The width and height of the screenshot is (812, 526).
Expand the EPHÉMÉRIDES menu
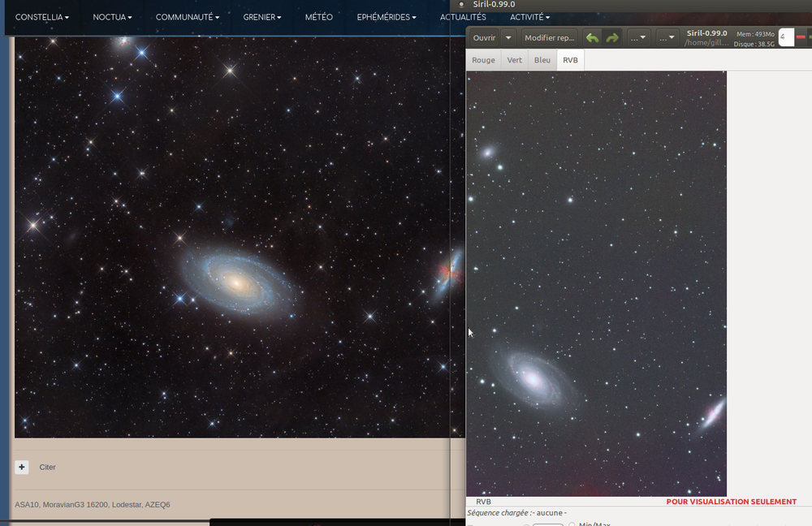[x=387, y=17]
